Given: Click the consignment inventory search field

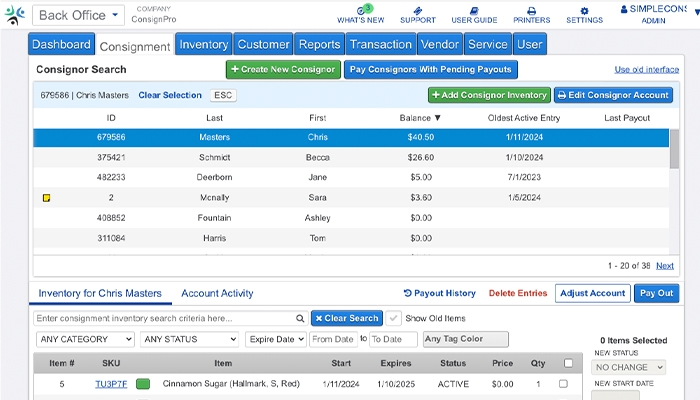Looking at the screenshot, I should click(x=164, y=318).
